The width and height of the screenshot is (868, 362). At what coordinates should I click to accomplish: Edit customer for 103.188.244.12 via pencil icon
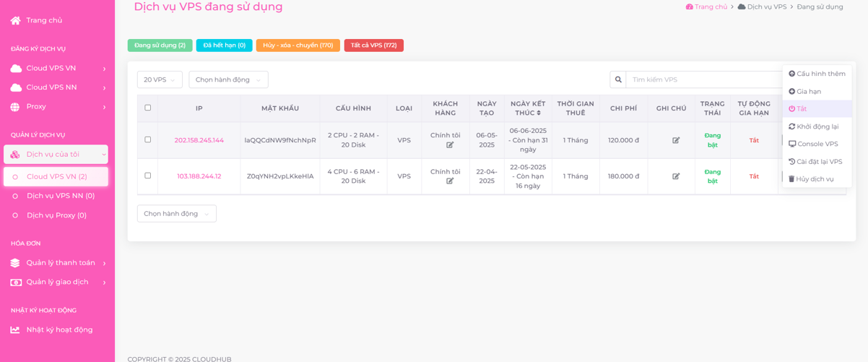click(x=450, y=181)
